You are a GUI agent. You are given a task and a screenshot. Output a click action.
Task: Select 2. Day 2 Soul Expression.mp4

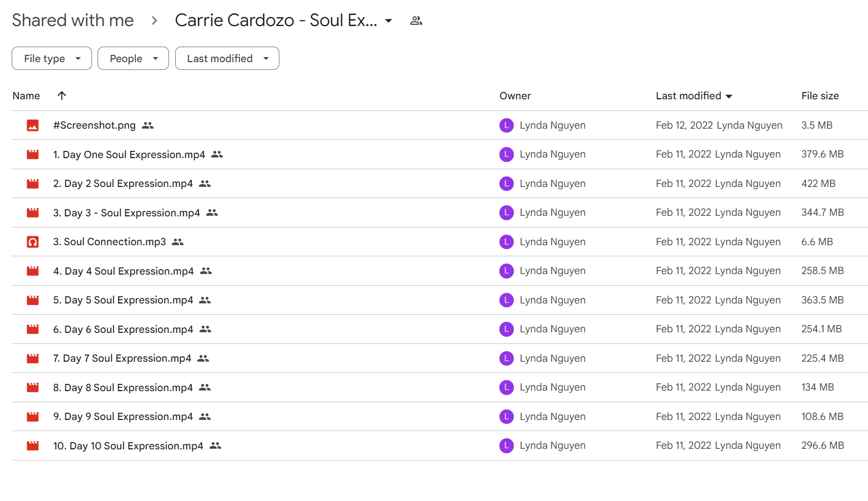(x=123, y=184)
